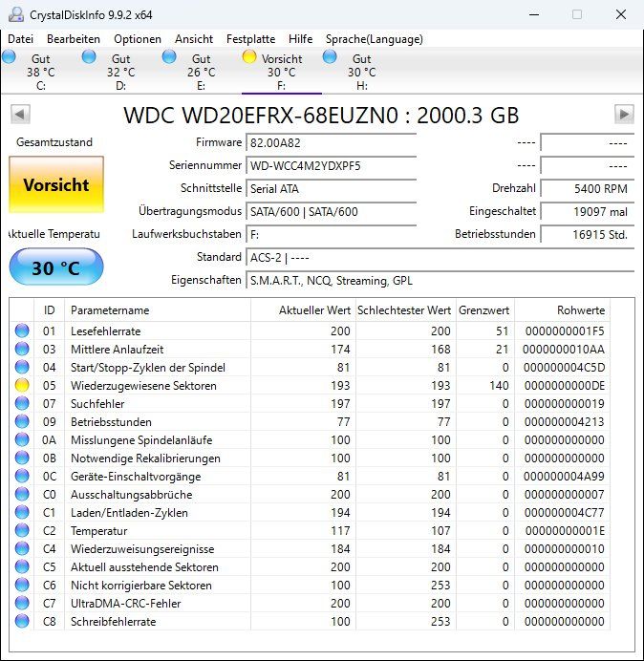The height and width of the screenshot is (661, 644).
Task: Click the Eingeschaltet field 19097 mal
Action: click(587, 211)
